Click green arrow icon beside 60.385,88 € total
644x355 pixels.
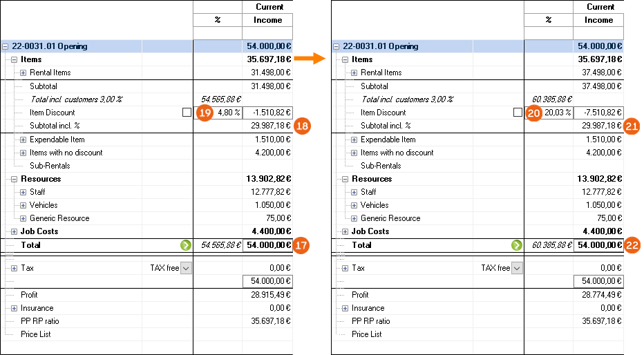pyautogui.click(x=517, y=245)
